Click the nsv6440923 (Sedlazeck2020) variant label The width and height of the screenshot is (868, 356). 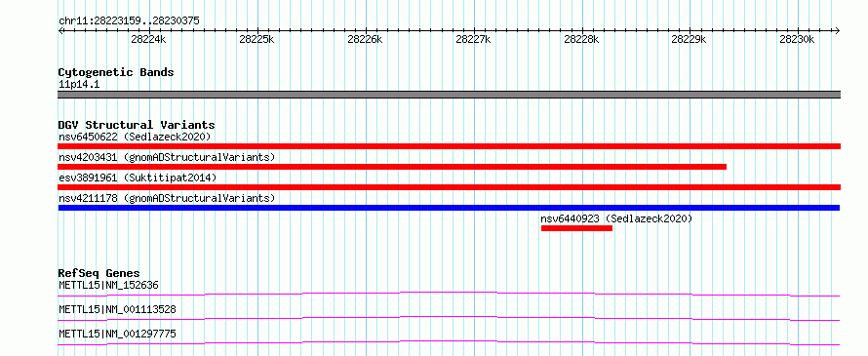click(x=616, y=218)
